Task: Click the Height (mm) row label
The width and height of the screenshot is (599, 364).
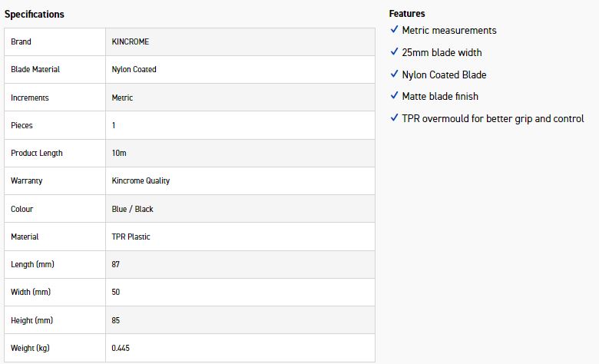Action: pyautogui.click(x=32, y=320)
